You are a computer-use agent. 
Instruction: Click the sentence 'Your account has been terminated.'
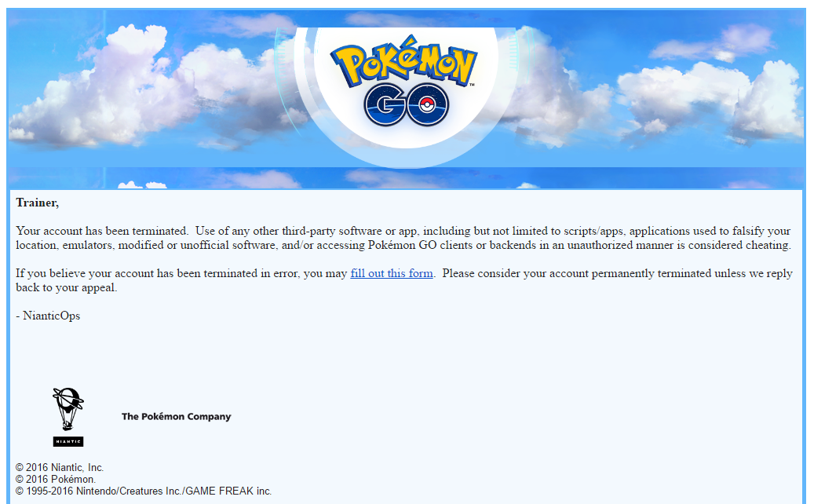click(102, 231)
